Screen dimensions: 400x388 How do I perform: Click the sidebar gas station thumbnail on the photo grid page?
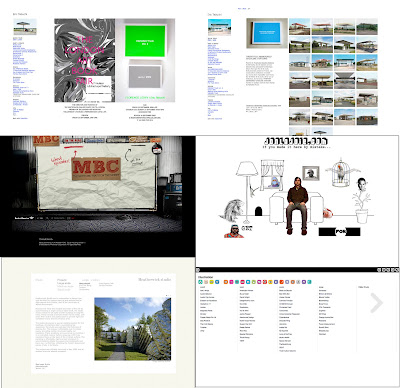pyautogui.click(x=219, y=27)
